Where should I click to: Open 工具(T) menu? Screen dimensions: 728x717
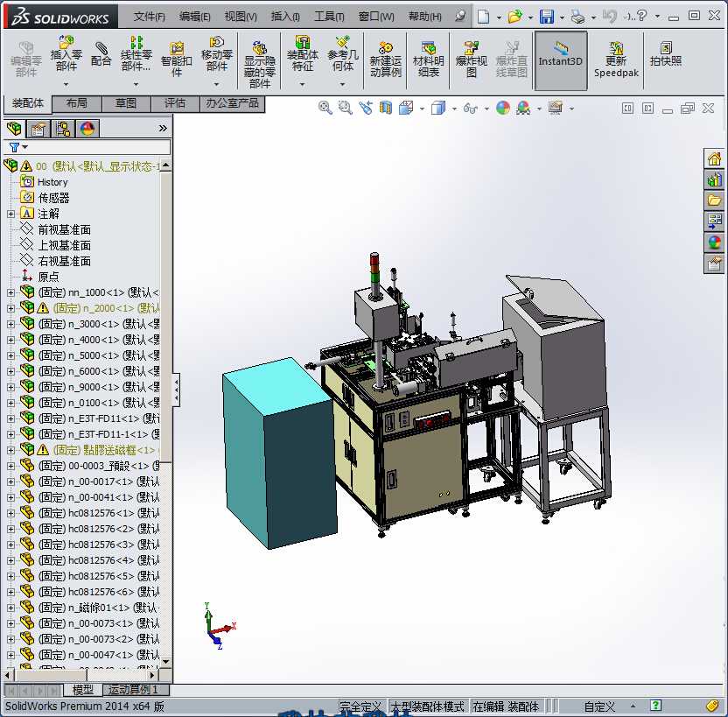(329, 17)
